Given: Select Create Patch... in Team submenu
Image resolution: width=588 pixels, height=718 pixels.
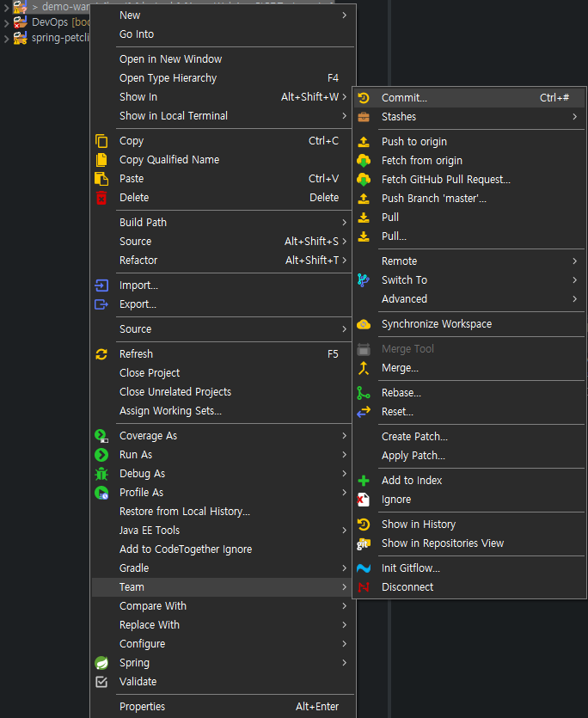Looking at the screenshot, I should pos(470,437).
